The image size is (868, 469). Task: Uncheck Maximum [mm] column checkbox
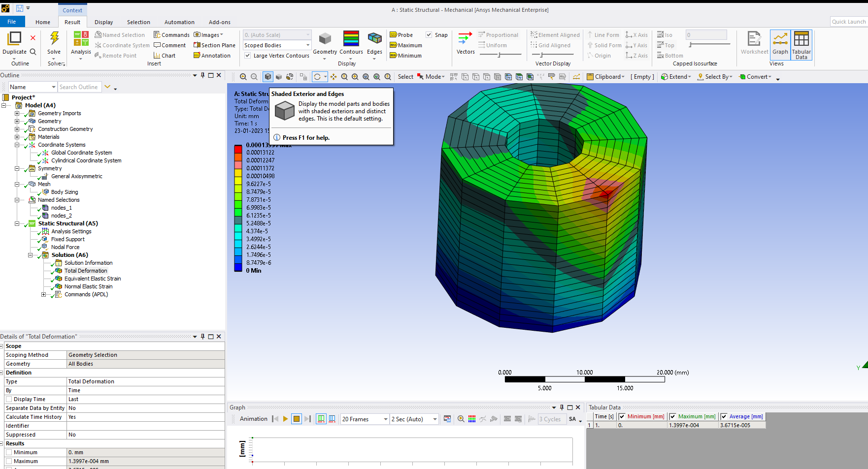pyautogui.click(x=673, y=416)
